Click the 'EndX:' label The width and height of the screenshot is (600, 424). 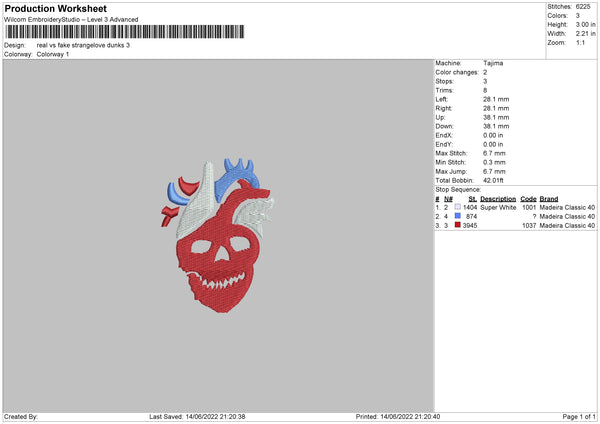[x=444, y=135]
